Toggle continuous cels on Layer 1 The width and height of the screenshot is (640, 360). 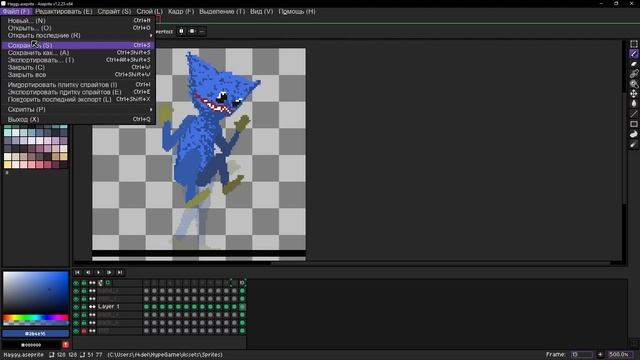tap(92, 307)
